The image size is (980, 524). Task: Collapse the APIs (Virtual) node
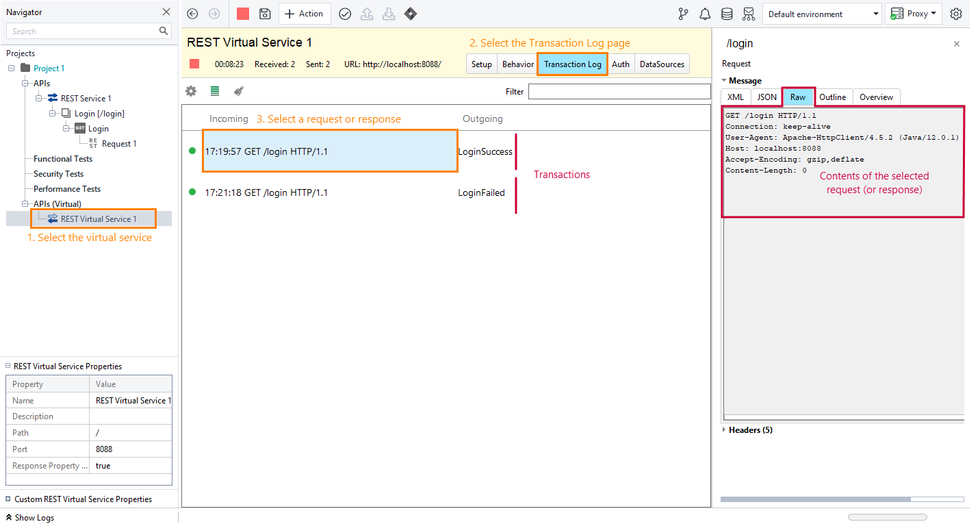pyautogui.click(x=25, y=203)
